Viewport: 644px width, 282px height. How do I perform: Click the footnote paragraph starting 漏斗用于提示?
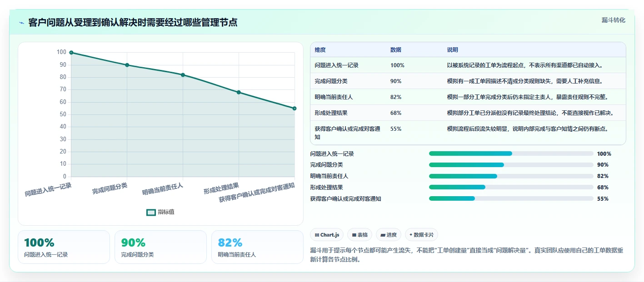tap(466, 255)
